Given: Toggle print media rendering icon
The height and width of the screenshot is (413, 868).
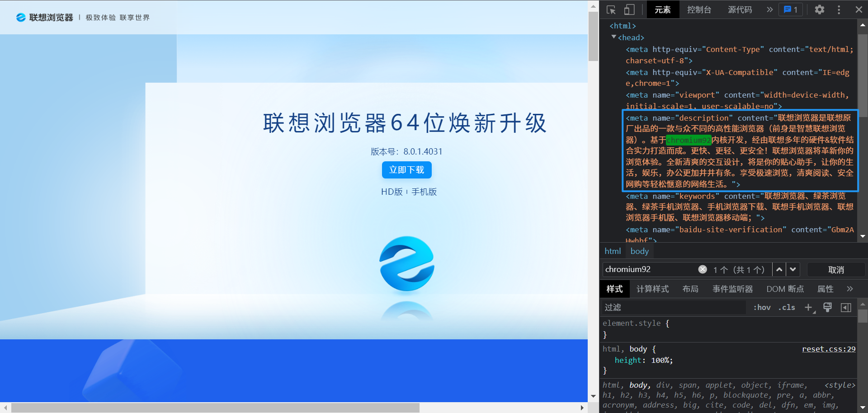Looking at the screenshot, I should pyautogui.click(x=827, y=307).
